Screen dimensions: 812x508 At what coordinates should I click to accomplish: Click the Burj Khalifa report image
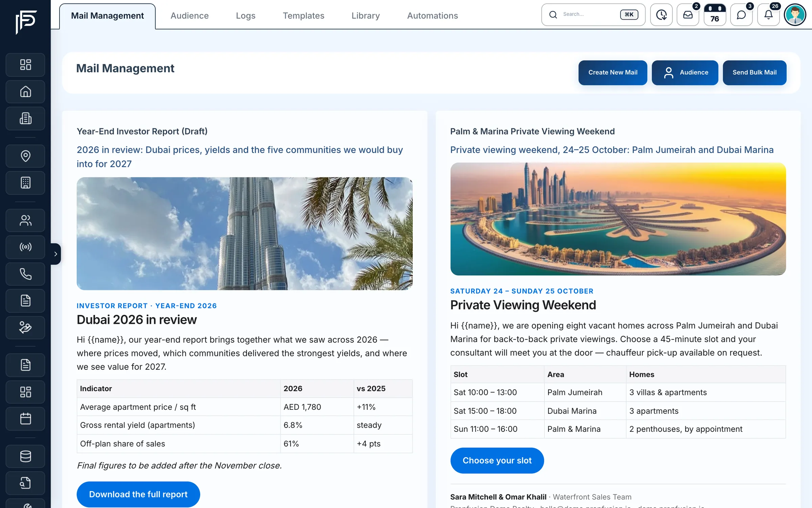click(245, 233)
